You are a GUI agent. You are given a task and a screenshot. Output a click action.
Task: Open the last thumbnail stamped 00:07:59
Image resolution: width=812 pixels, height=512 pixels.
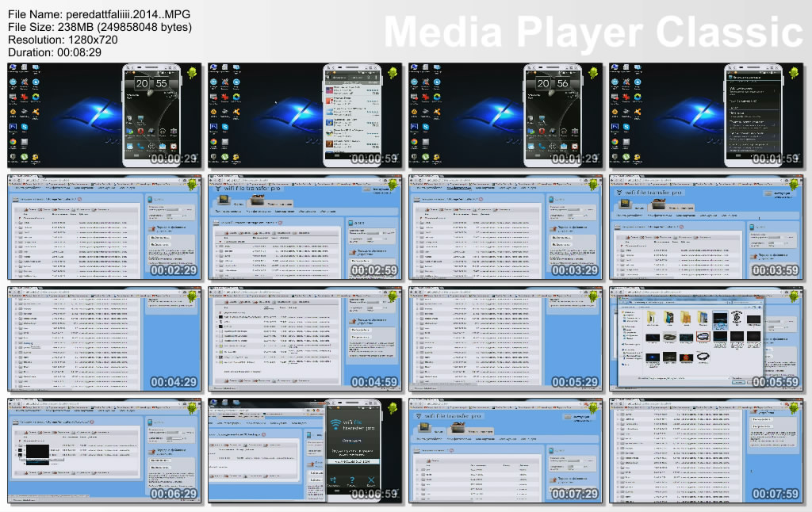click(707, 449)
